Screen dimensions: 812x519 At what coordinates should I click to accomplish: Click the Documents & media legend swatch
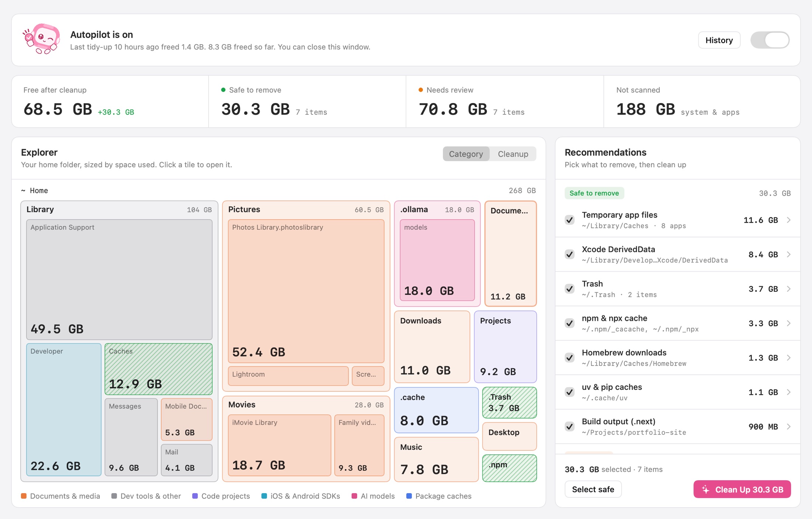click(24, 496)
